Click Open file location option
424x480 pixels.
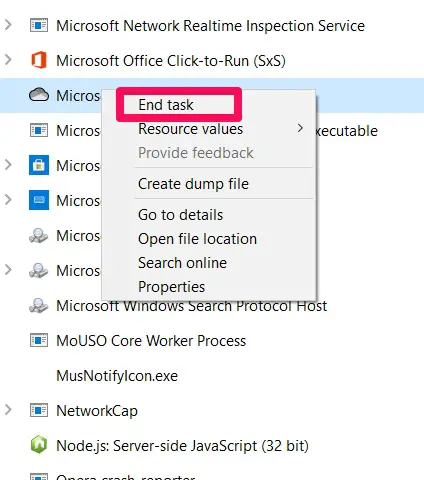click(x=197, y=239)
